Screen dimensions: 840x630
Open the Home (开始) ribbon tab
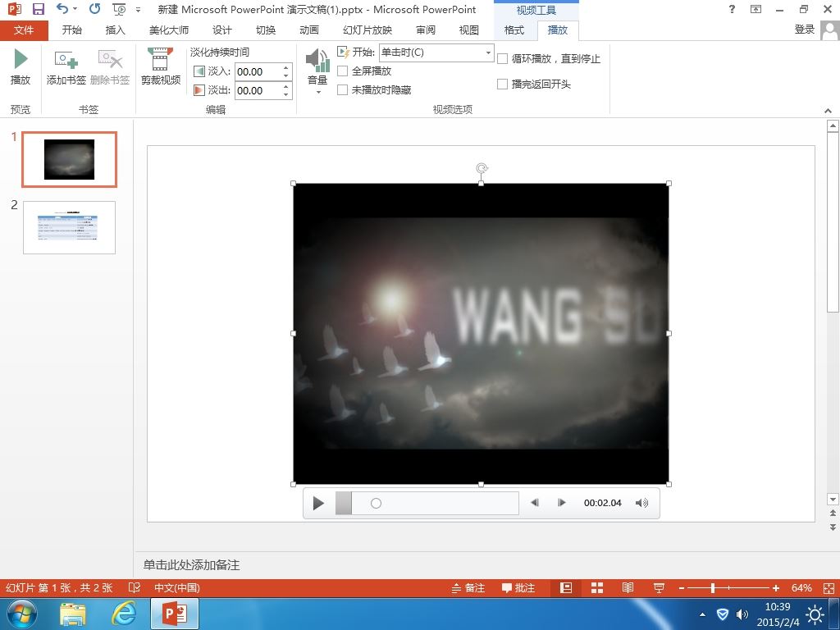72,30
